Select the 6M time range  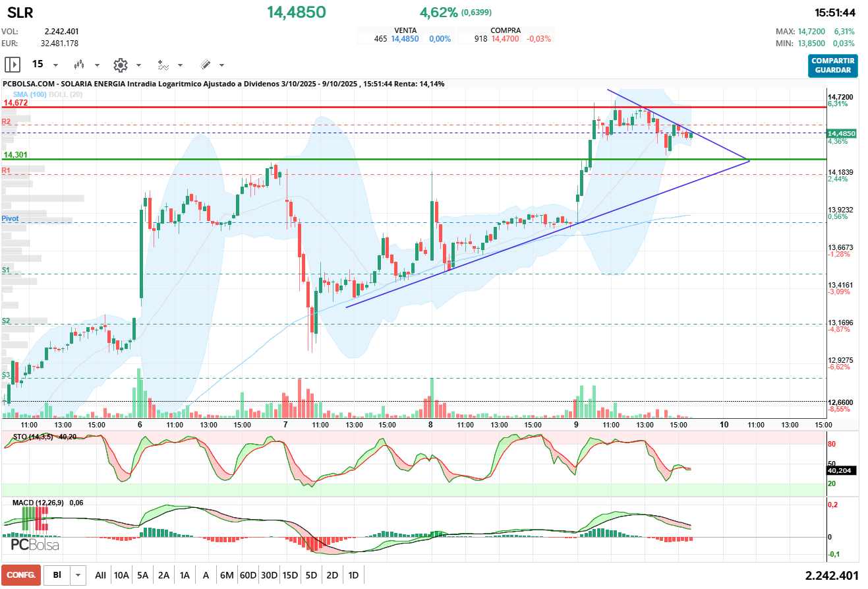[227, 575]
